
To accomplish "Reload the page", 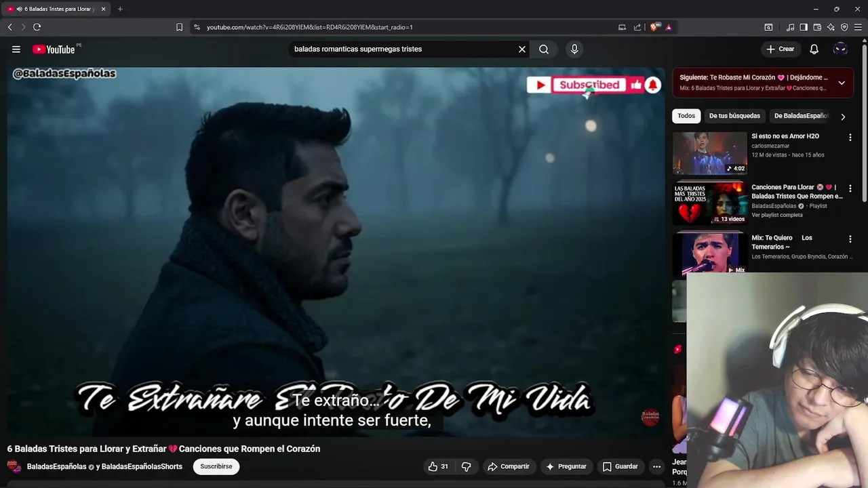I will [37, 27].
